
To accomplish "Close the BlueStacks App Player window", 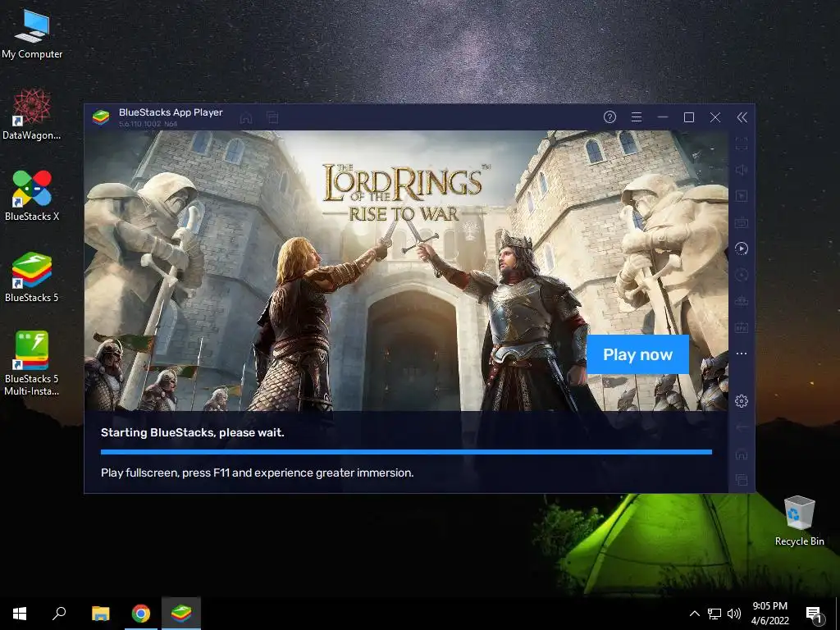I will coord(715,117).
